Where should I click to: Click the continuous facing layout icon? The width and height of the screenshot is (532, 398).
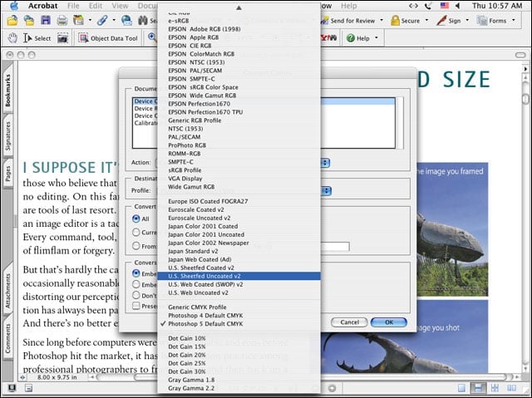pyautogui.click(x=495, y=388)
